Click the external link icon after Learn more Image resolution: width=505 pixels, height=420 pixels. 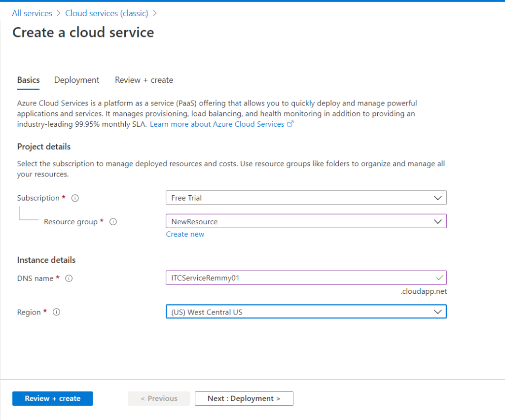coord(290,124)
